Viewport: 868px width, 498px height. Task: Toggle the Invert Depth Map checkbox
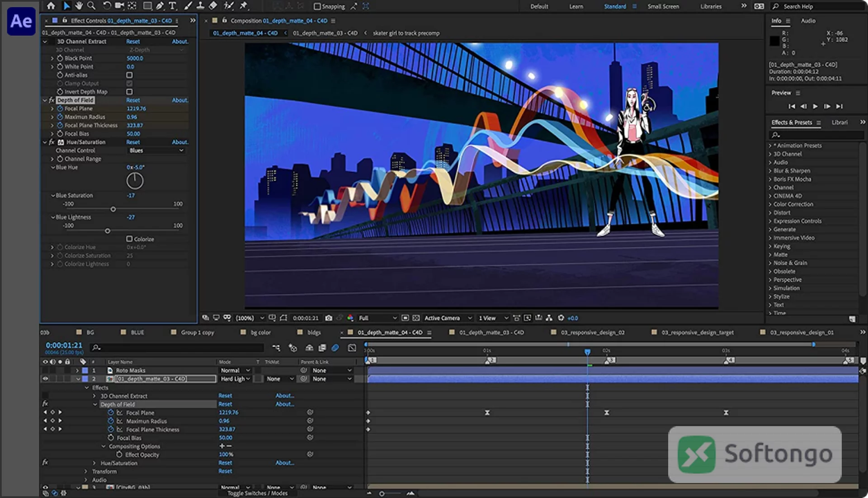pyautogui.click(x=130, y=92)
